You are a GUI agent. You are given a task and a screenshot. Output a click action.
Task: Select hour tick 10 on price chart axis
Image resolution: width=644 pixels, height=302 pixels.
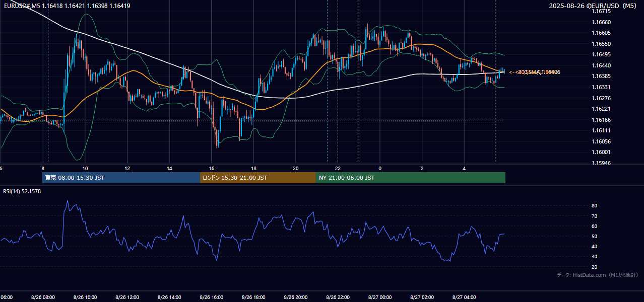pos(85,168)
